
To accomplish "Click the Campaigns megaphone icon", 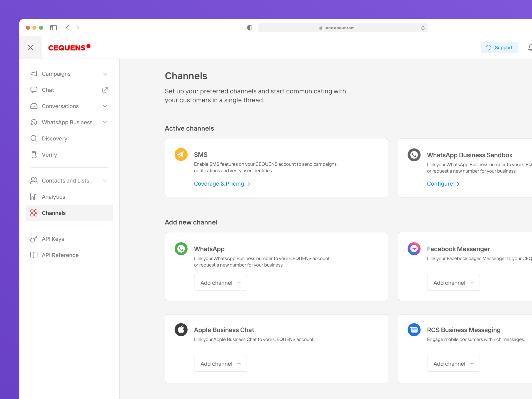I will (34, 74).
